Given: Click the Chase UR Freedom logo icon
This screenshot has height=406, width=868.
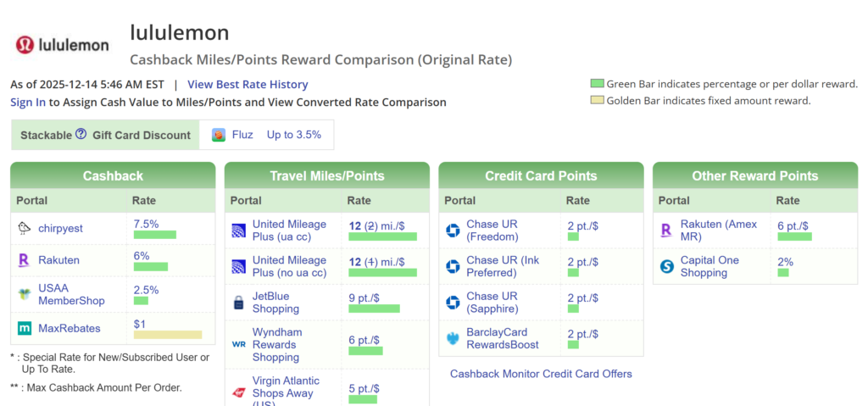Looking at the screenshot, I should click(x=453, y=231).
